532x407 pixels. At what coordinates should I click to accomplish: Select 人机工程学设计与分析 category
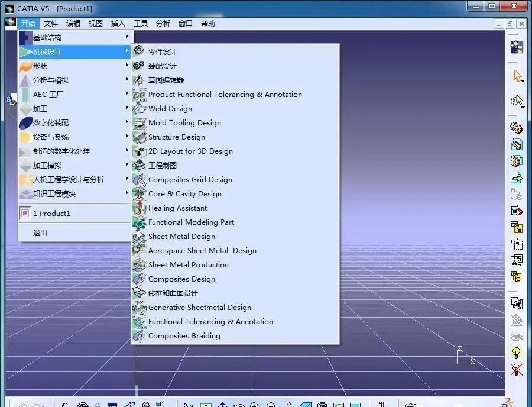[74, 180]
